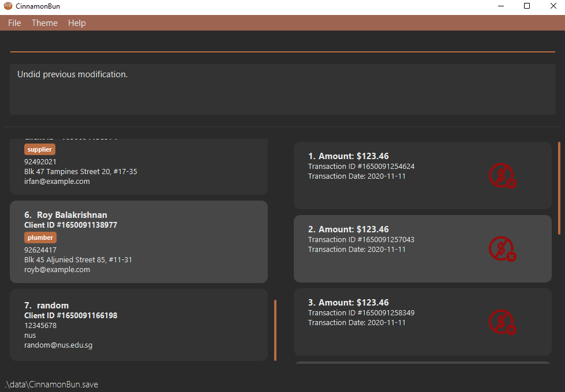
Task: Minimize the CinnamonBun window
Action: pos(501,6)
